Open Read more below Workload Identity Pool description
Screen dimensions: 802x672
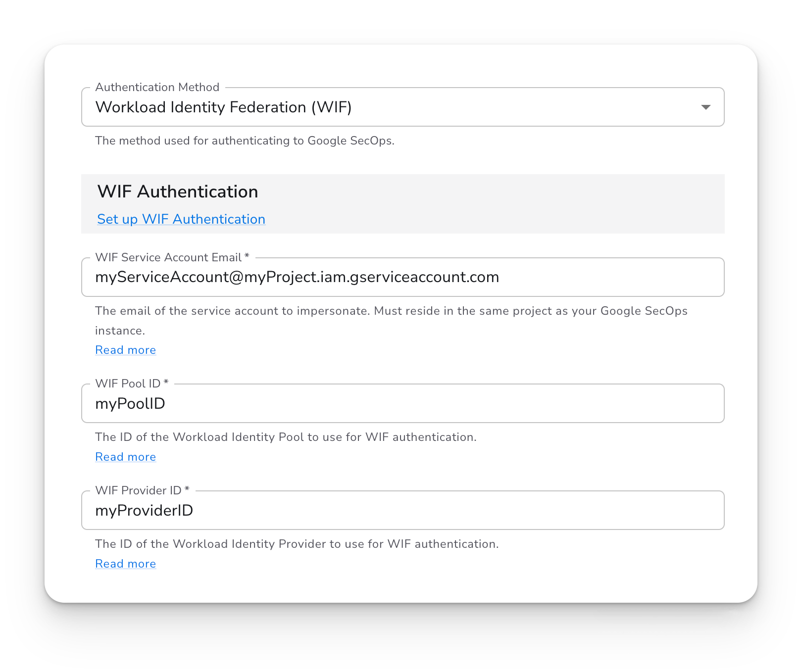125,457
